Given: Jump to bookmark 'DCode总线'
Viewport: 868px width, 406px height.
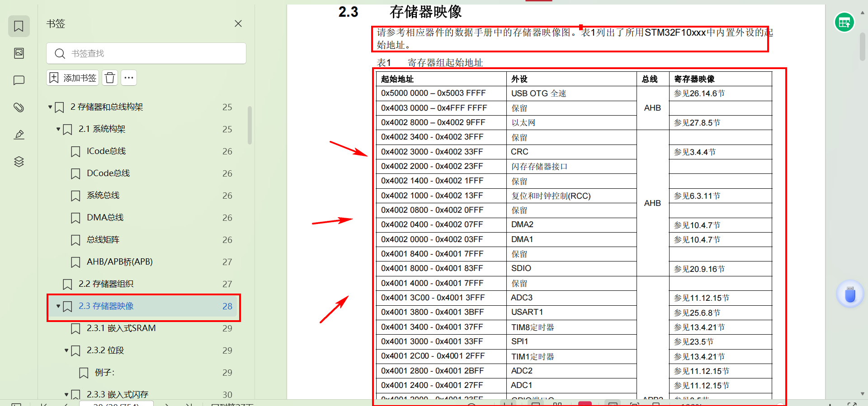Looking at the screenshot, I should pyautogui.click(x=108, y=173).
